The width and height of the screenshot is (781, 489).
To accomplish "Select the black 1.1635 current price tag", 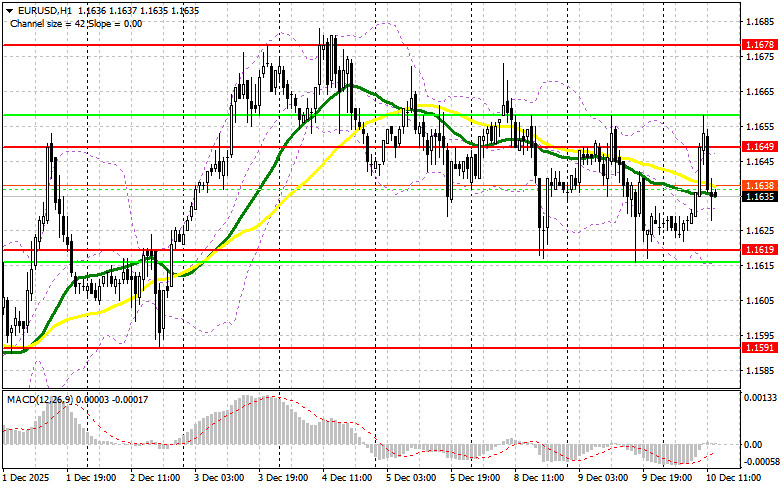I will [x=759, y=197].
